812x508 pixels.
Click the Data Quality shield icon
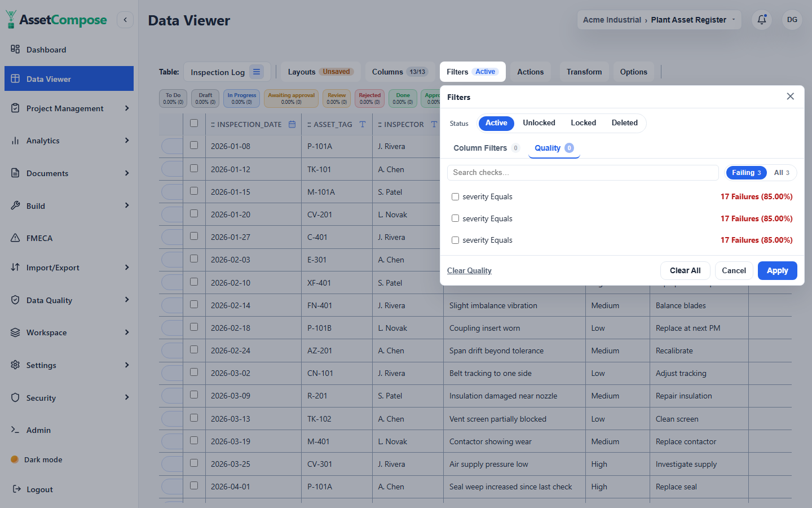coord(15,300)
